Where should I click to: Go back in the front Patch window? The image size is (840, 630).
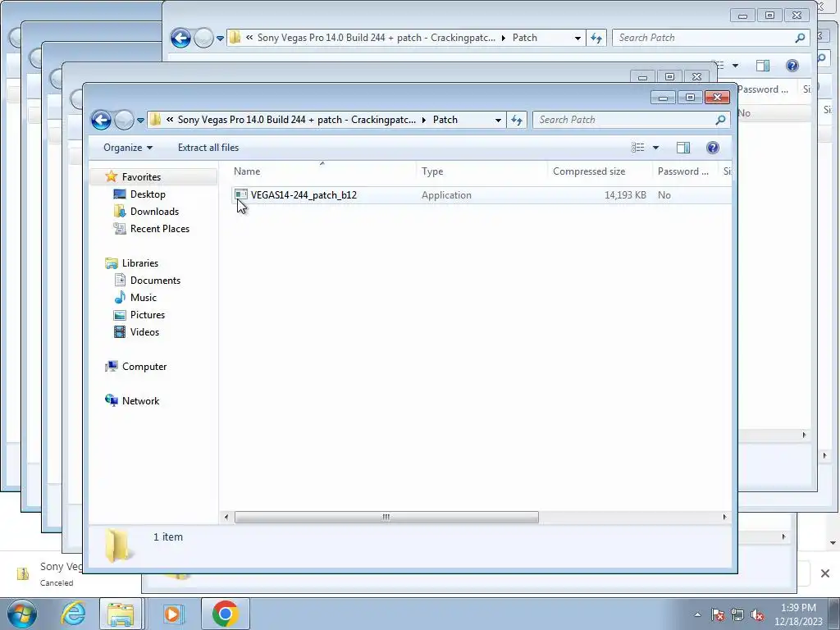coord(101,120)
